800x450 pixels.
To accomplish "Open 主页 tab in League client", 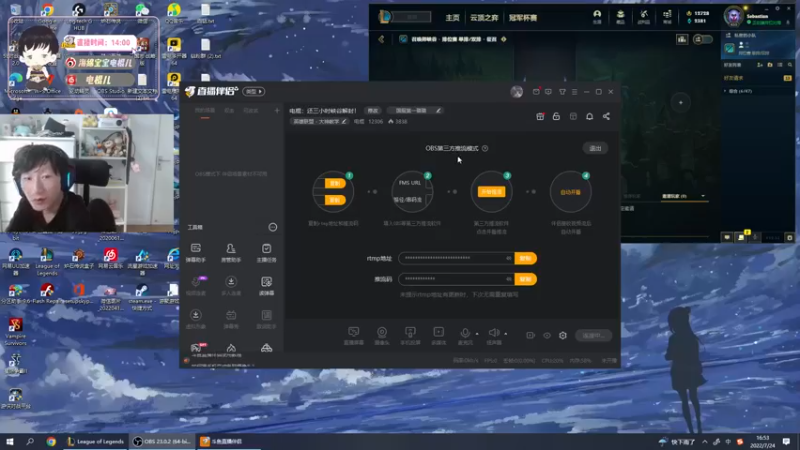I will coord(453,18).
